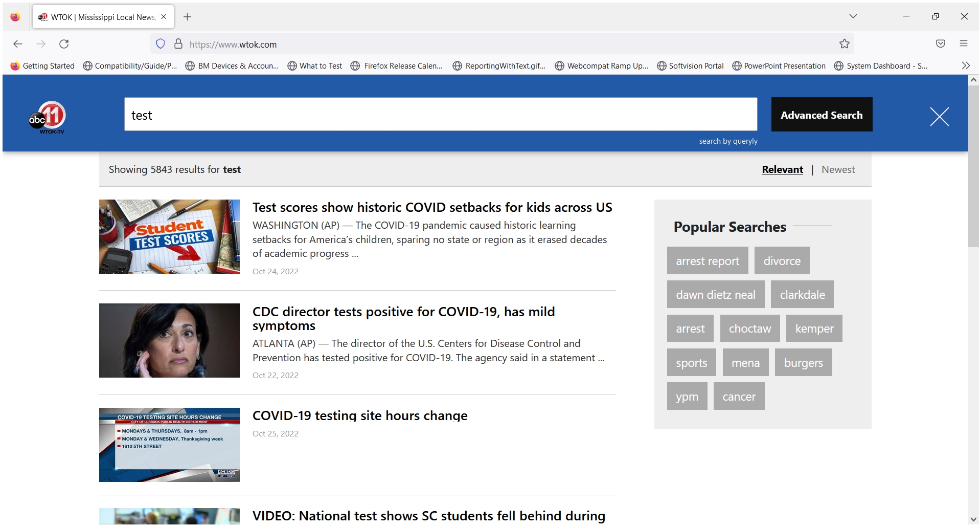Open the tracking protection shield icon

click(x=160, y=44)
